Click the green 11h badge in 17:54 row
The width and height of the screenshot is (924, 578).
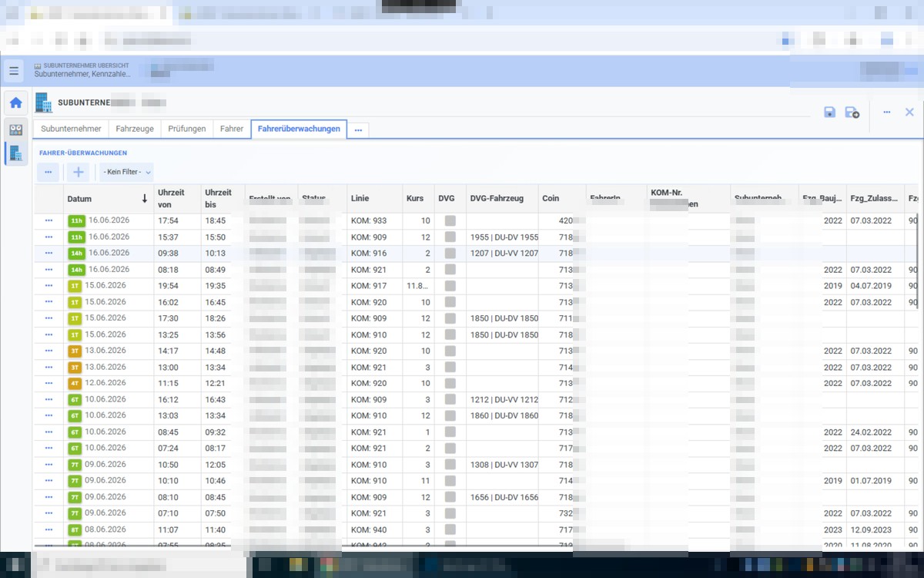pyautogui.click(x=76, y=221)
